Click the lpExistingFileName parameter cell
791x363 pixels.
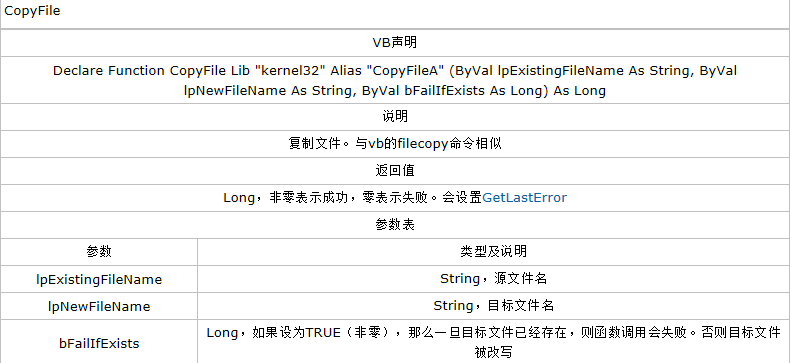[x=99, y=279]
